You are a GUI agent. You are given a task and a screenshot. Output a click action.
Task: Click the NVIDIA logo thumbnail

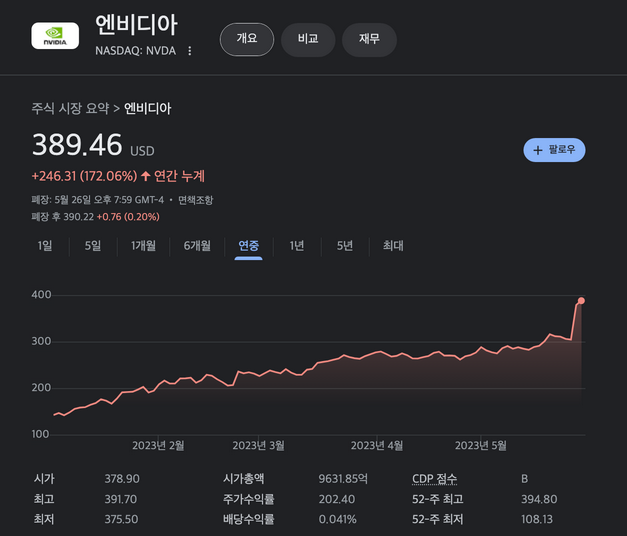(x=55, y=36)
